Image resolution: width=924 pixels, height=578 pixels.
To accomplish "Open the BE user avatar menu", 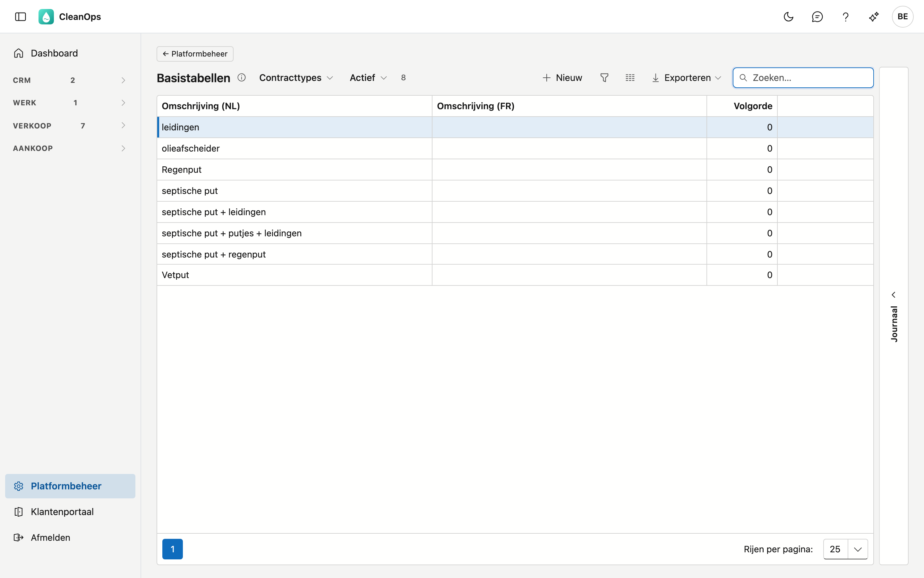I will coord(903,17).
